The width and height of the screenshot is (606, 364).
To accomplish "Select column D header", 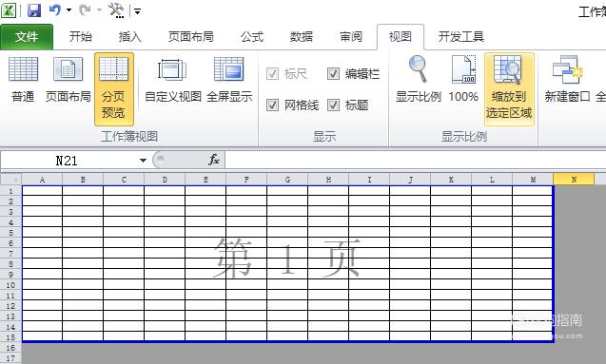I will click(165, 180).
